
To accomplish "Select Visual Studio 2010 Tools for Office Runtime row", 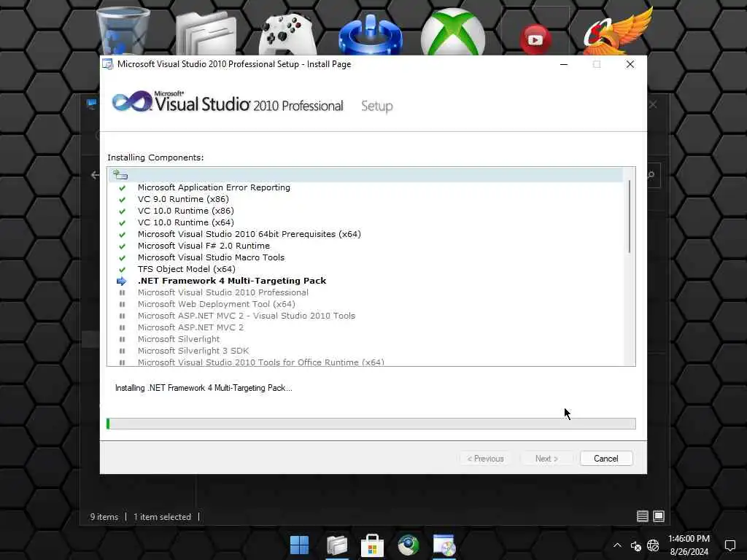I will coord(261,362).
